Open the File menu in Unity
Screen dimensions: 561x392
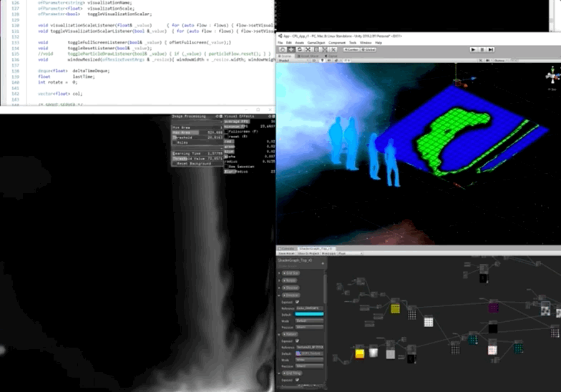pos(280,43)
